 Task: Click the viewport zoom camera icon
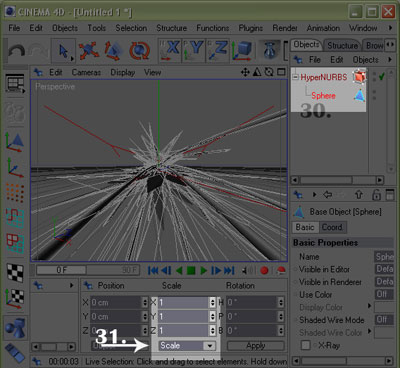257,72
